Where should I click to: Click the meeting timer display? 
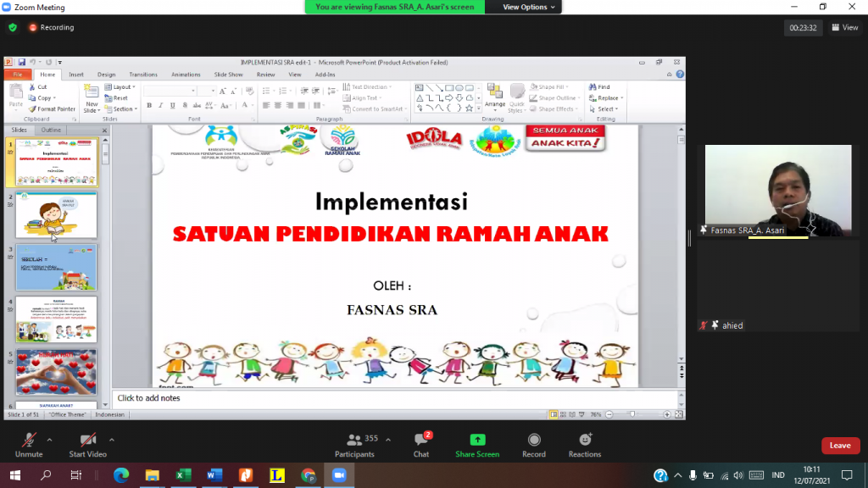tap(803, 27)
